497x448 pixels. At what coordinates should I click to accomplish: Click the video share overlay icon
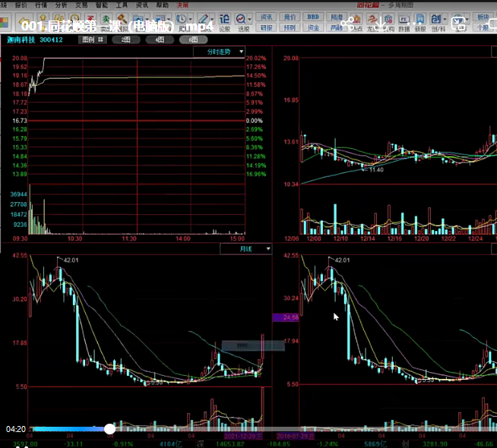(x=350, y=24)
